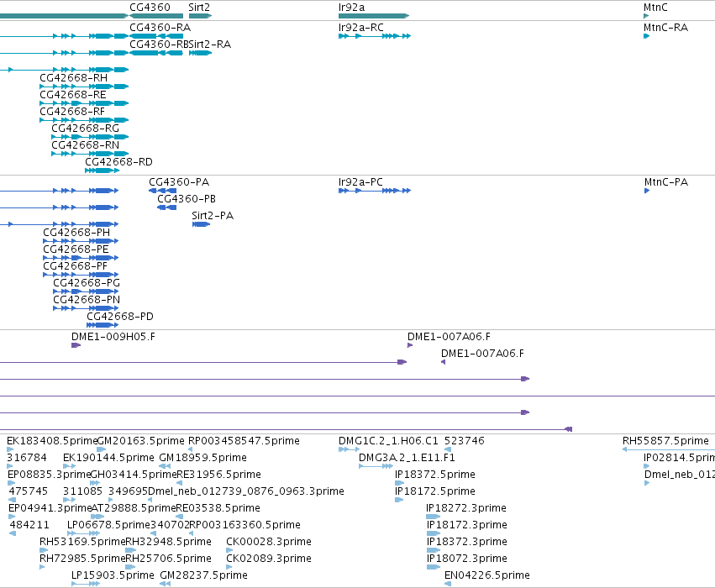Click EST RP003163360.5prime
This screenshot has width=715, height=588.
coord(244,525)
